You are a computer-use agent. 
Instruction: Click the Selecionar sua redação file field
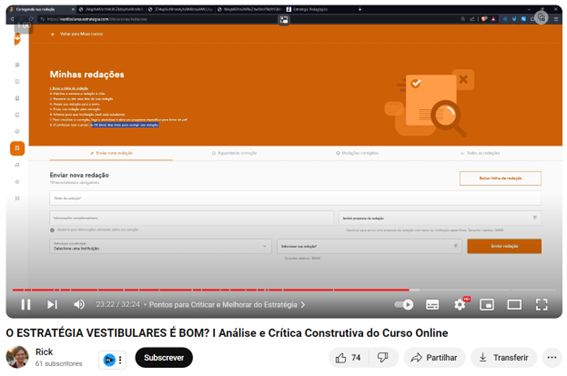tap(370, 246)
